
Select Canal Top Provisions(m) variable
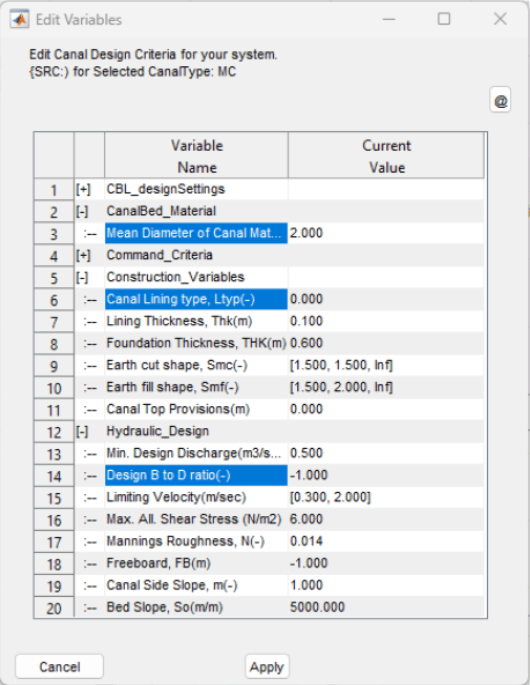tap(196, 409)
